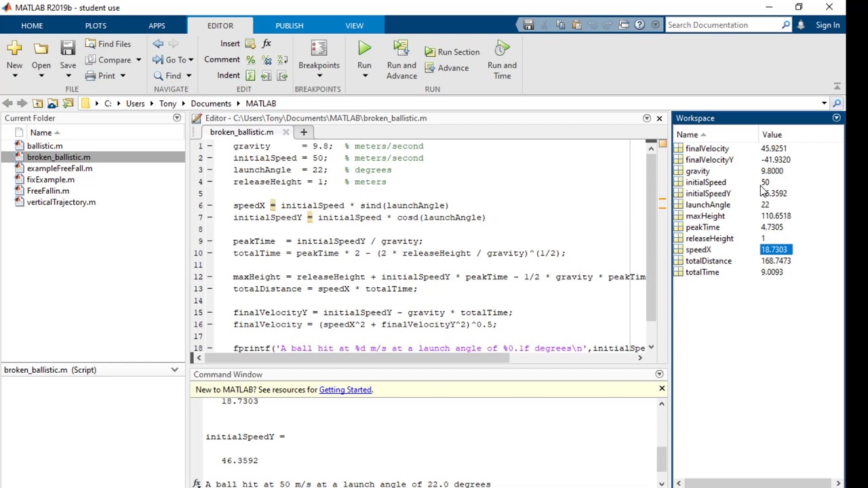
Task: Click the Advance button
Action: (447, 68)
